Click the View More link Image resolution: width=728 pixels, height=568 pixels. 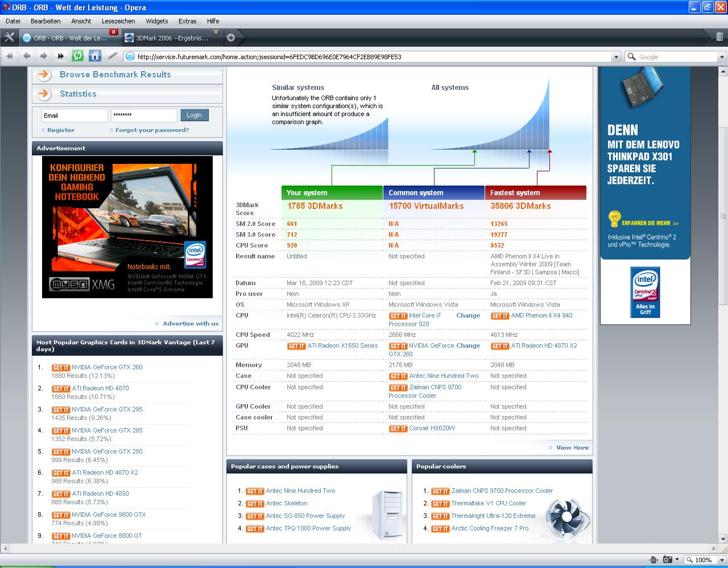pyautogui.click(x=572, y=447)
